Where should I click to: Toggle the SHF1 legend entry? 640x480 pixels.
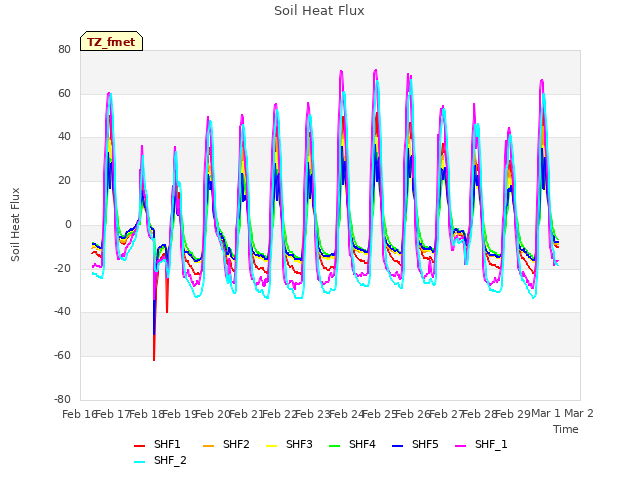(157, 444)
